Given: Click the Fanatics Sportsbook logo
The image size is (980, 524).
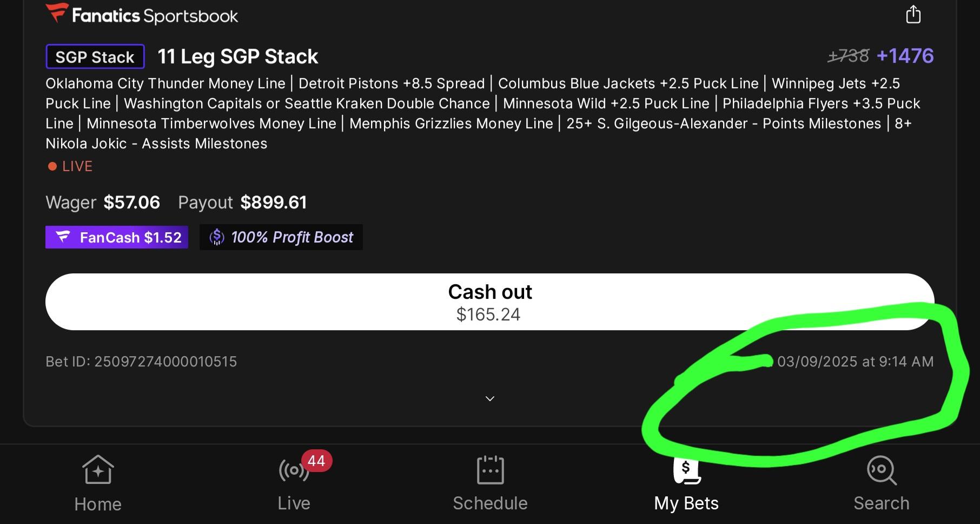Looking at the screenshot, I should (142, 15).
